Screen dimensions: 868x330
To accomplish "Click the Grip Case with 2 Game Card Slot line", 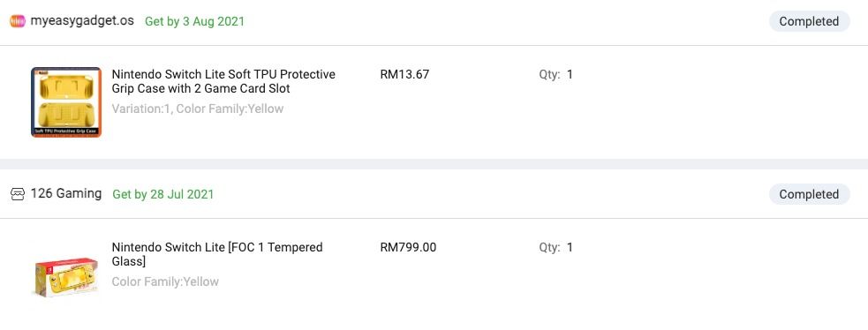I will point(201,88).
